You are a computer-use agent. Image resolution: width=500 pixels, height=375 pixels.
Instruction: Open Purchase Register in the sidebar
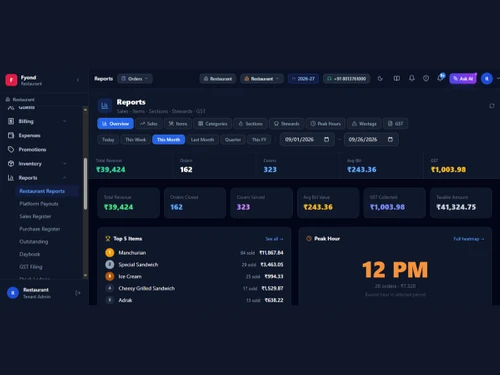pos(40,229)
